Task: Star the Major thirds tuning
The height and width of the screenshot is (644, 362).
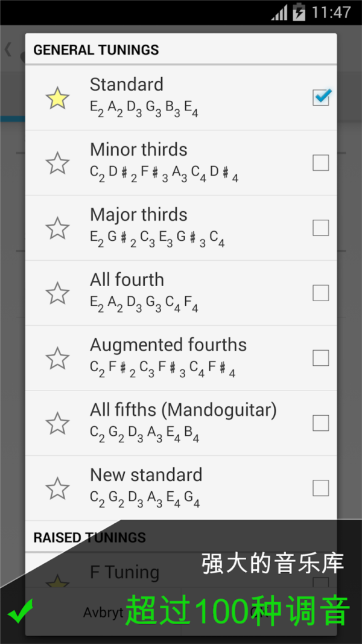Action: 57,228
